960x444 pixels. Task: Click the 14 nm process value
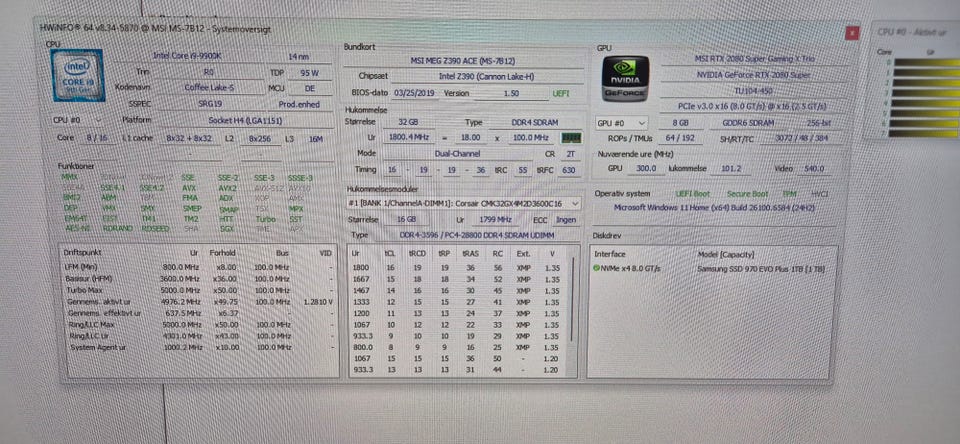298,56
